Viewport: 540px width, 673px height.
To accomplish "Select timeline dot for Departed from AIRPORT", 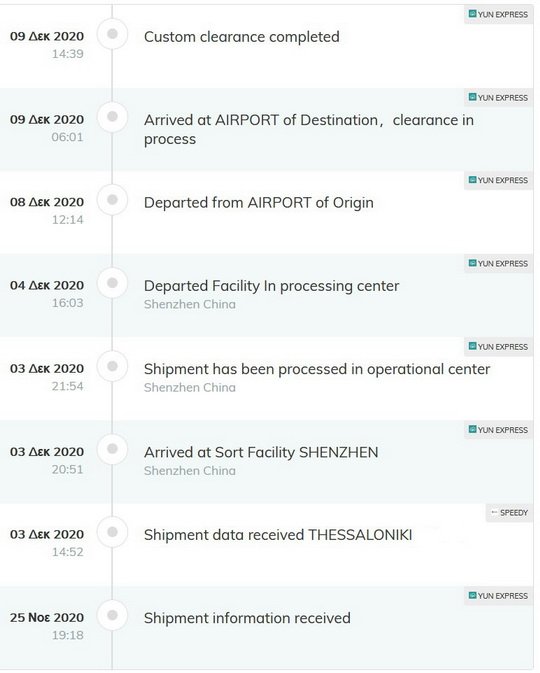I will 112,200.
